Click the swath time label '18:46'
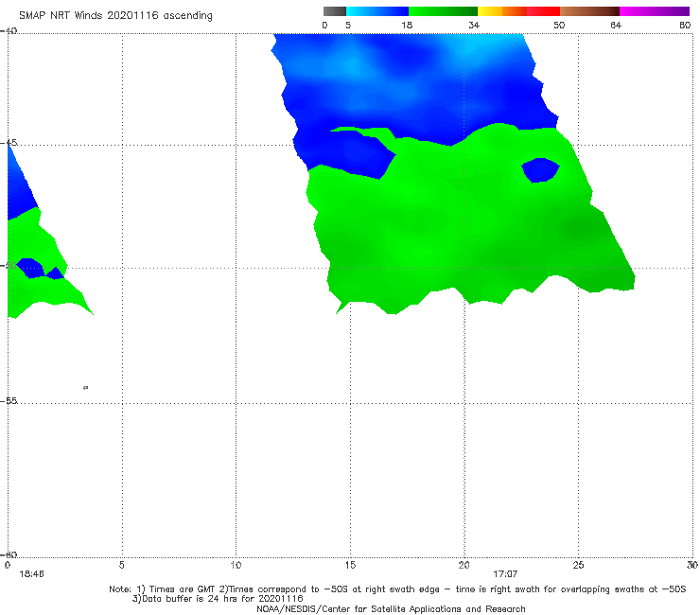Viewport: 700px width, 615px height. (32, 574)
